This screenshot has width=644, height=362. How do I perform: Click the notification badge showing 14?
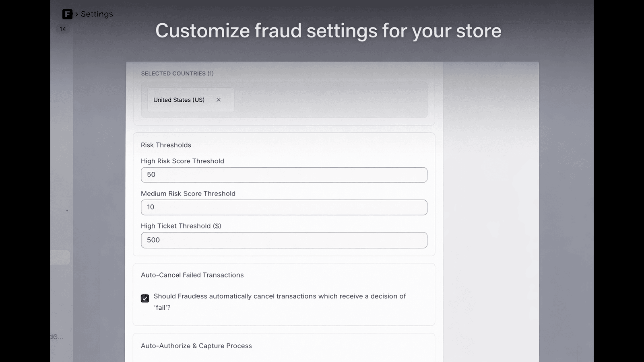[63, 29]
